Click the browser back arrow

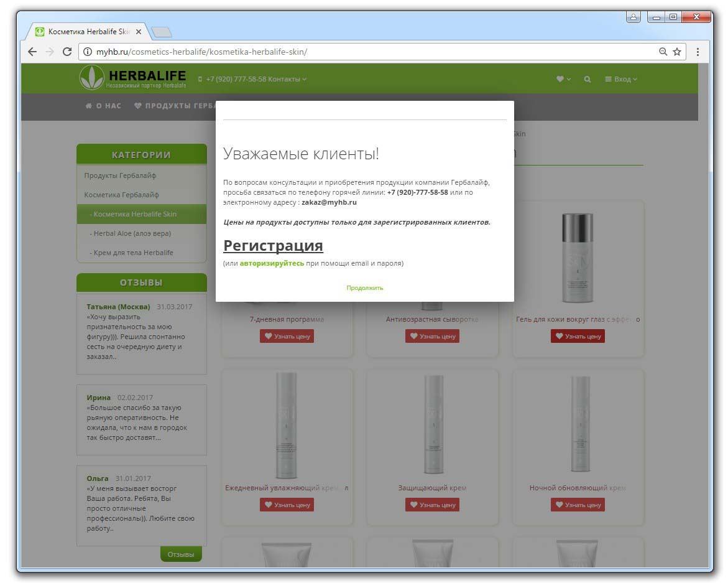[x=32, y=52]
